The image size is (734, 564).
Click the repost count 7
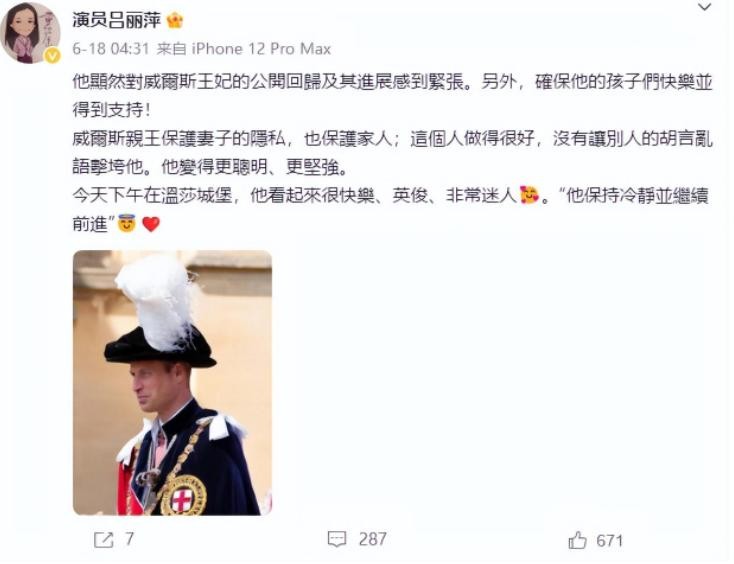point(130,539)
